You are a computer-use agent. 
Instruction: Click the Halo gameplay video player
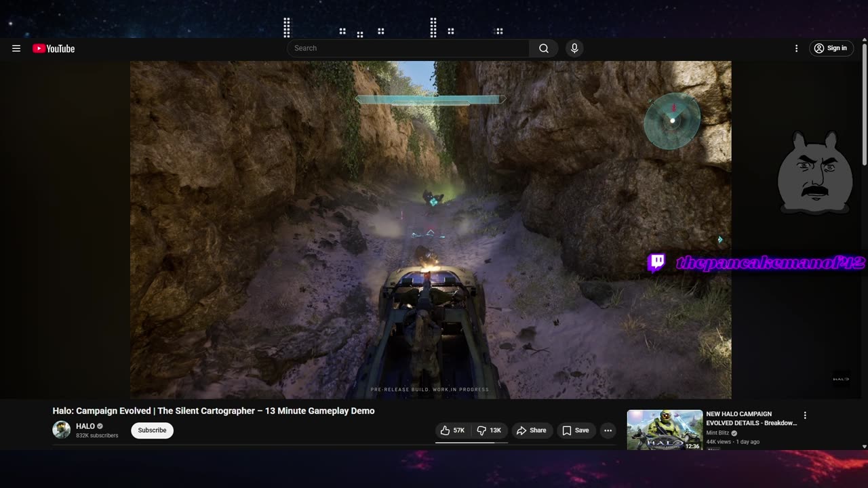pyautogui.click(x=431, y=230)
